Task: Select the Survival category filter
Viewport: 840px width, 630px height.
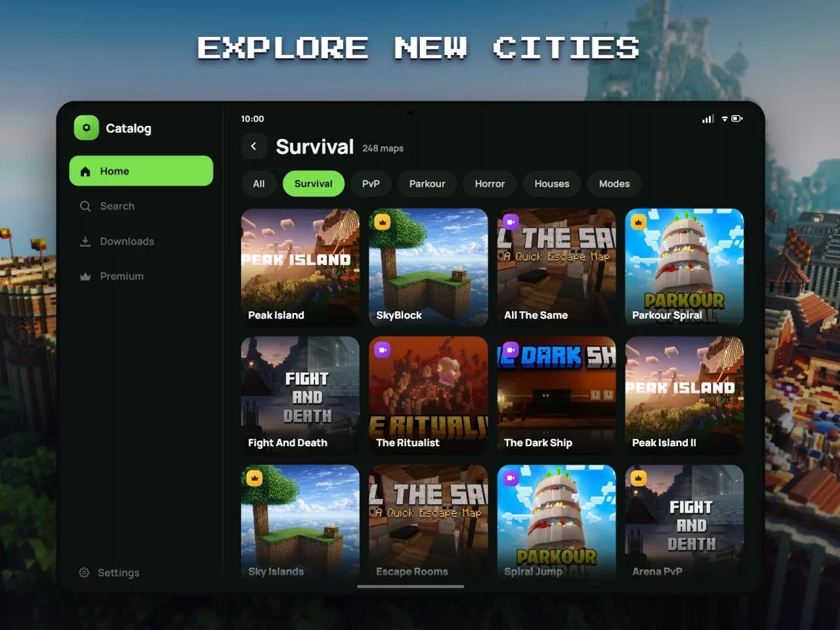Action: tap(313, 184)
